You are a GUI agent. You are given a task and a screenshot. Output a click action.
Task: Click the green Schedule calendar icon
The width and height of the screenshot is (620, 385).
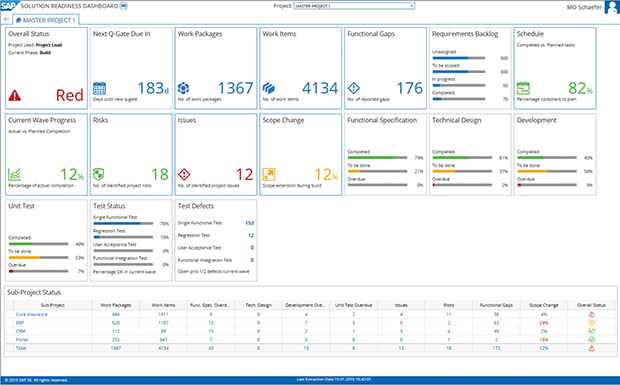click(x=523, y=88)
